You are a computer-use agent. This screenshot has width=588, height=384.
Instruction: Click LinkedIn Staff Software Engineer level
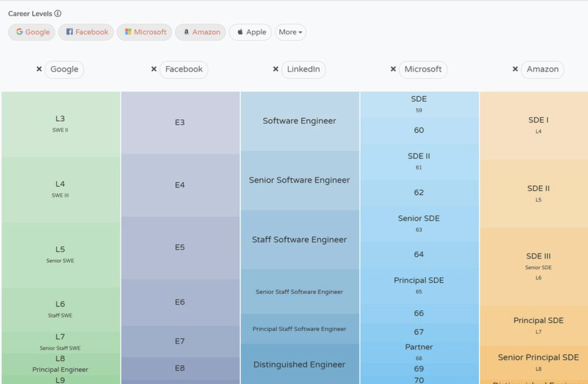pyautogui.click(x=300, y=240)
